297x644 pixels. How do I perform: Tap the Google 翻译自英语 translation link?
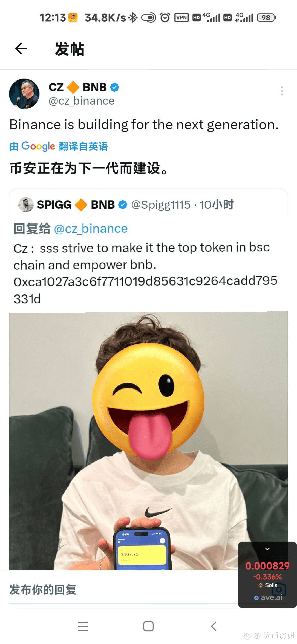pos(59,146)
